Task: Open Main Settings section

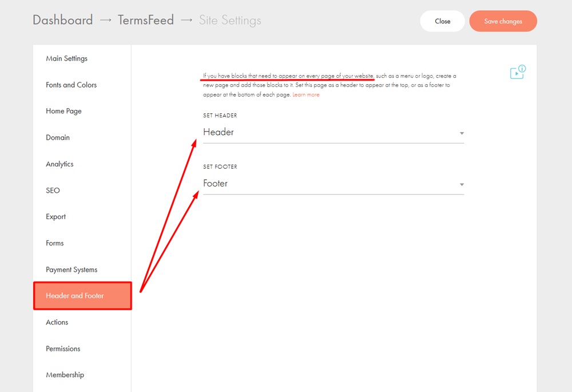Action: pyautogui.click(x=67, y=58)
